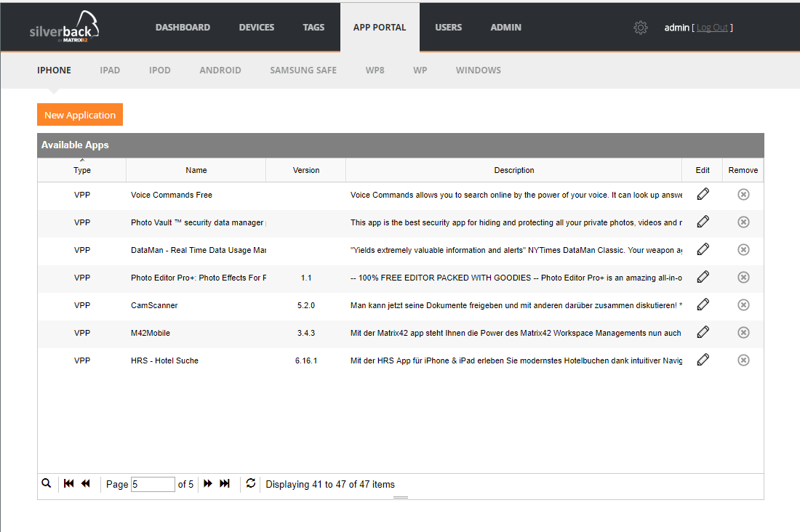Remove the Photo Vault app
This screenshot has width=800, height=532.
tap(743, 222)
